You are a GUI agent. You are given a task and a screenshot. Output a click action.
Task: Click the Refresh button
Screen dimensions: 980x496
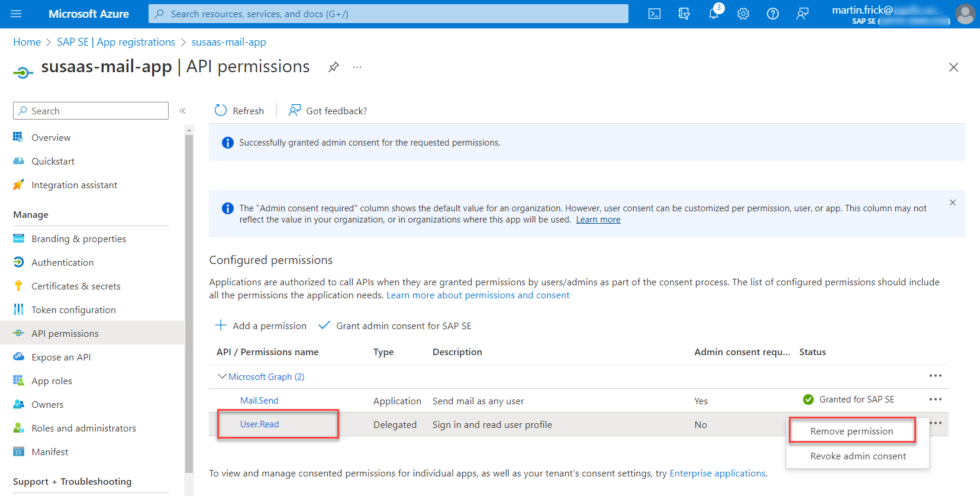(x=239, y=111)
